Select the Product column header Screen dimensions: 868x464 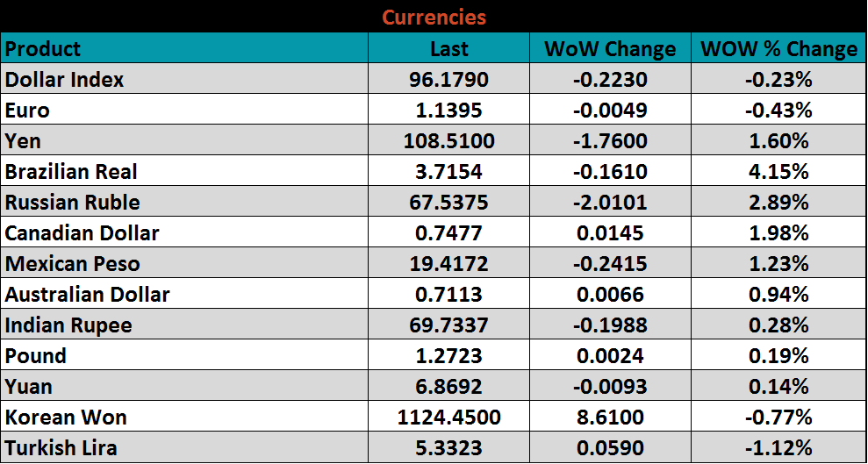43,48
